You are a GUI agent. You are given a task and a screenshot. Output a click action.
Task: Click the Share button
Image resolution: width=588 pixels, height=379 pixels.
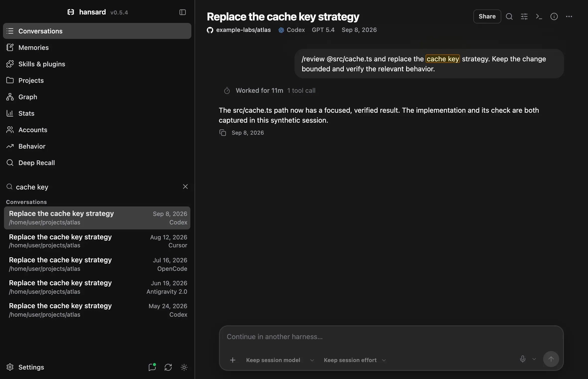click(x=487, y=16)
